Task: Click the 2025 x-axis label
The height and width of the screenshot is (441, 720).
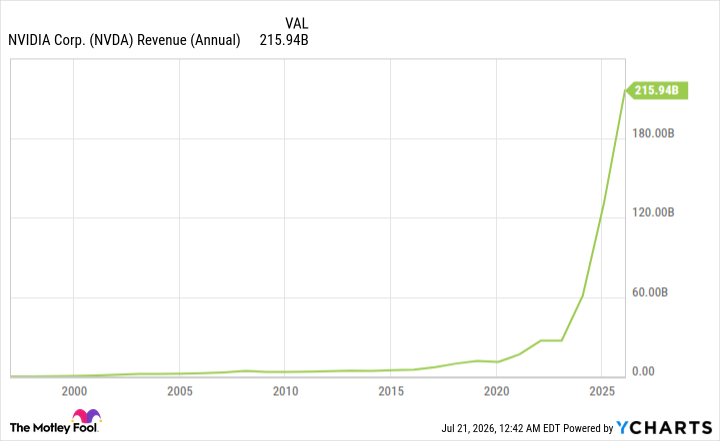Action: (602, 391)
